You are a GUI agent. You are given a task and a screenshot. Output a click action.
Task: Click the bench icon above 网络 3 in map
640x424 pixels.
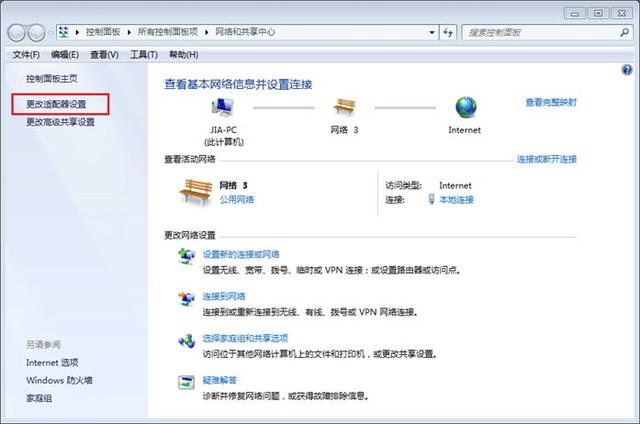coord(344,107)
